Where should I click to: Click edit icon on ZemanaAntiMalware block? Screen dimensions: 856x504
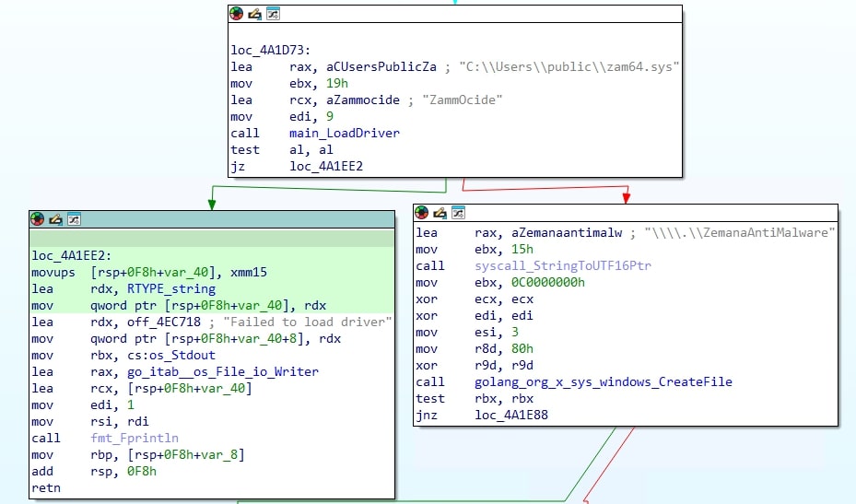pyautogui.click(x=440, y=213)
